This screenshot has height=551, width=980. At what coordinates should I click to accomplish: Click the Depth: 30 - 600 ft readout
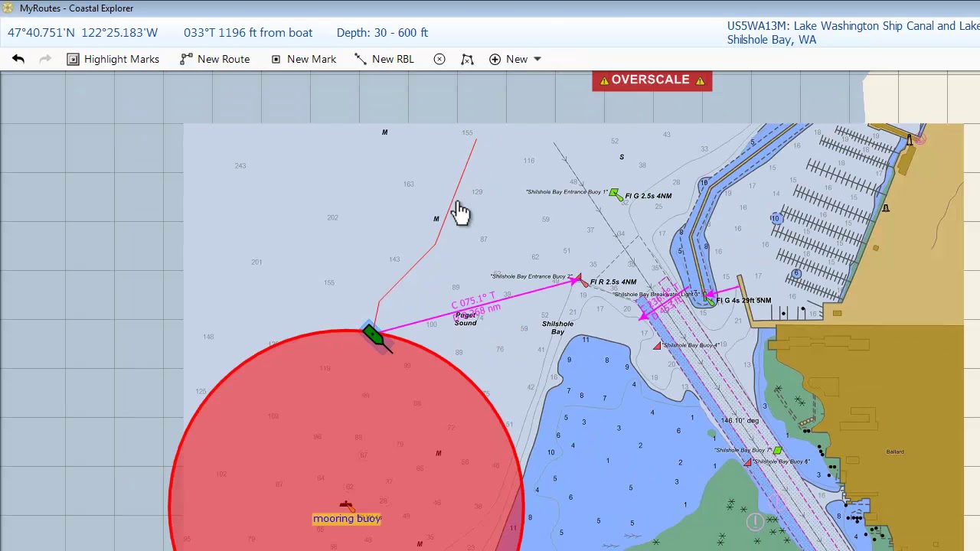coord(382,33)
